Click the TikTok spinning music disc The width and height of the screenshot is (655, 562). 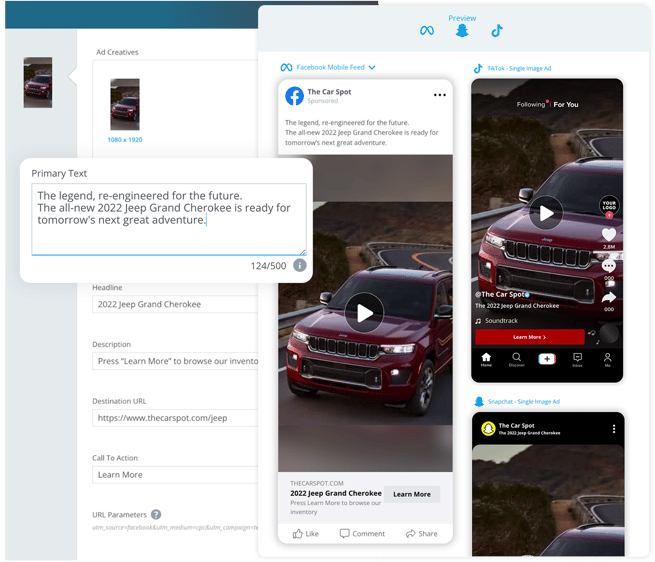[x=609, y=334]
